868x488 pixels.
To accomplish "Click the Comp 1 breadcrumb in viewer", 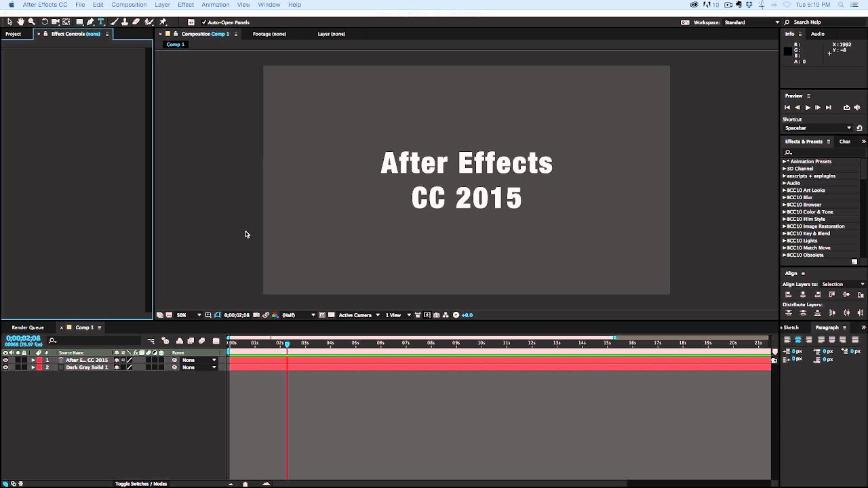I will (x=176, y=45).
